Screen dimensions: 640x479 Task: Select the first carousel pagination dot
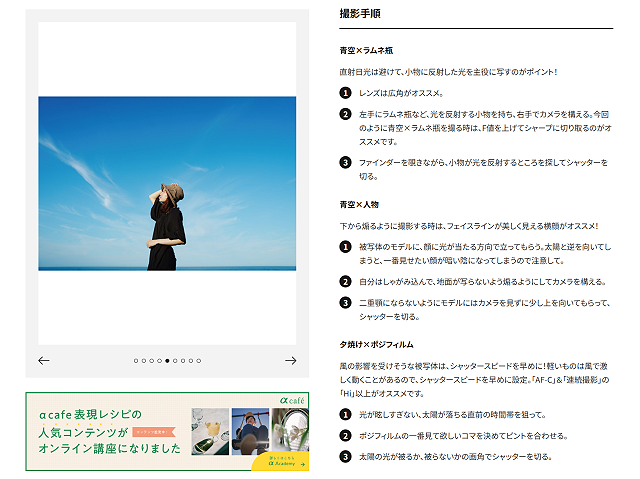coord(136,360)
